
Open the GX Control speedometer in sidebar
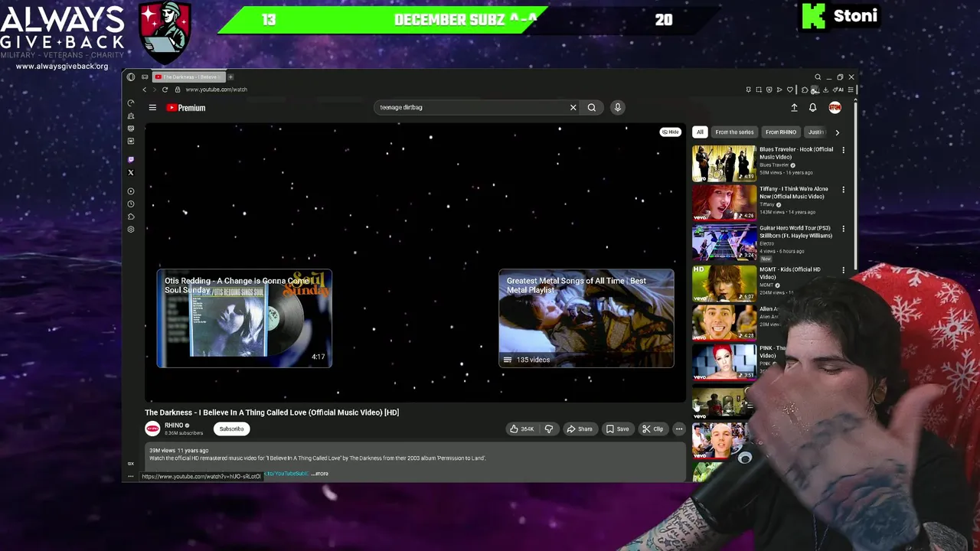[x=131, y=103]
